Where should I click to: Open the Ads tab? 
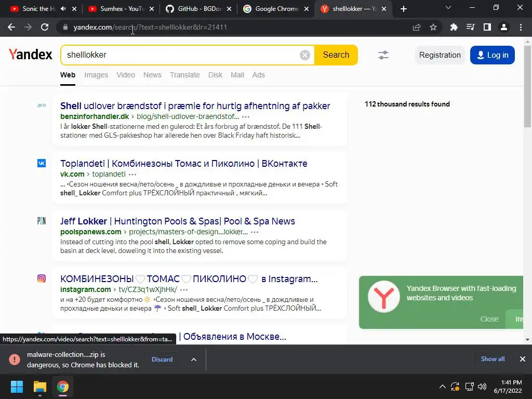[x=259, y=75]
